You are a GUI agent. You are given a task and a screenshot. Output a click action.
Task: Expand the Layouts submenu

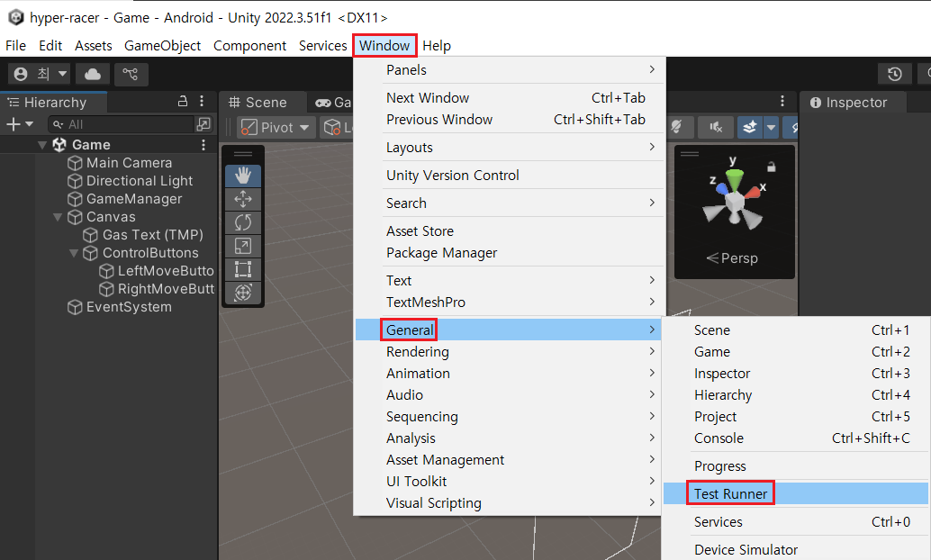[x=510, y=148]
